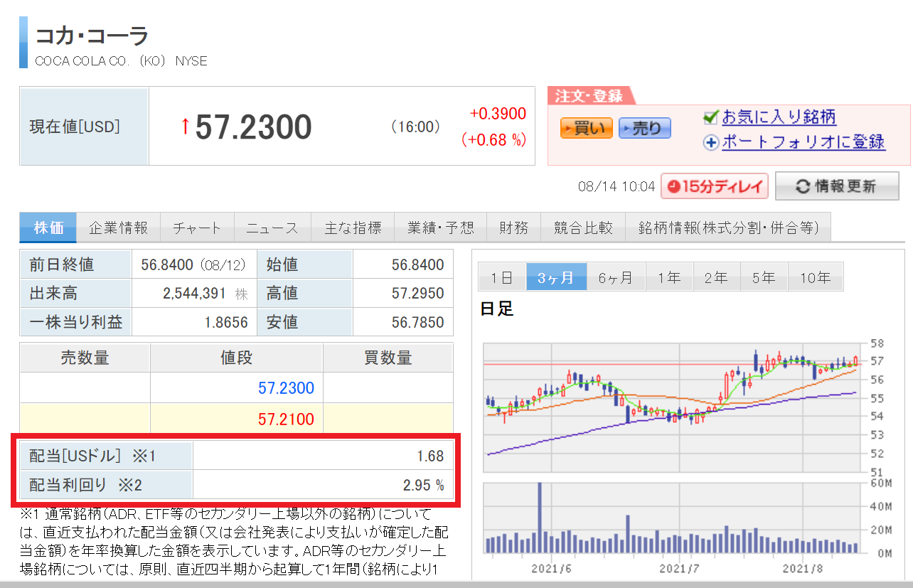Click the 値段 column header
The image size is (913, 588).
[x=237, y=358]
